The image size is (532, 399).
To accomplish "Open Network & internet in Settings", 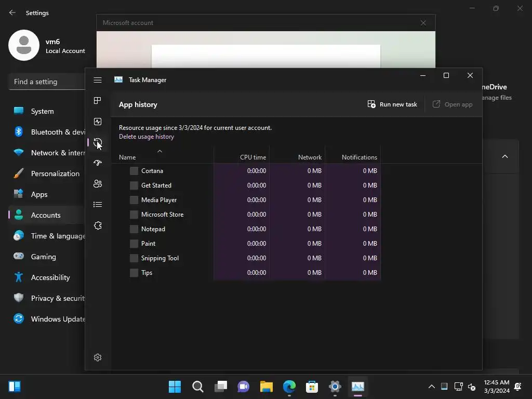I will point(47,153).
